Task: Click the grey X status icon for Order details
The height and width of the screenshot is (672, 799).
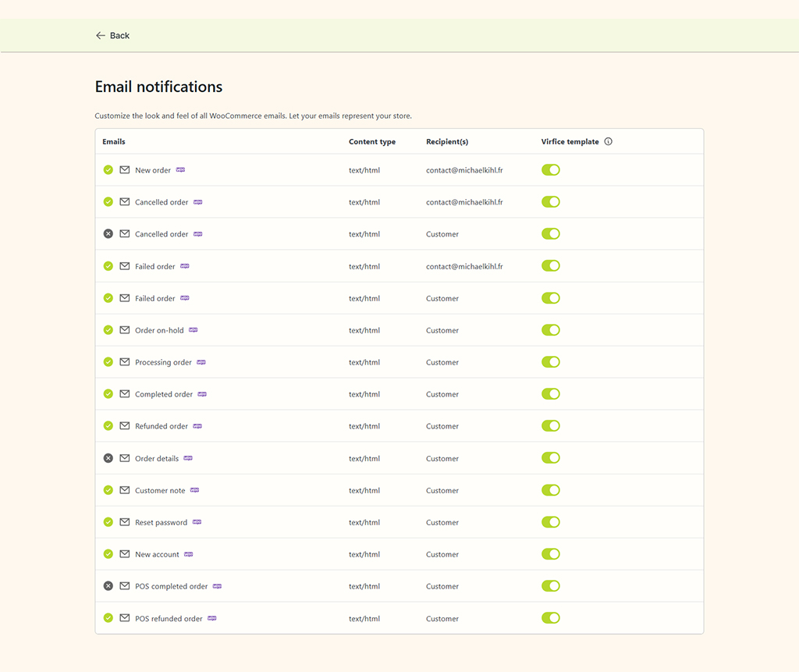Action: (108, 458)
